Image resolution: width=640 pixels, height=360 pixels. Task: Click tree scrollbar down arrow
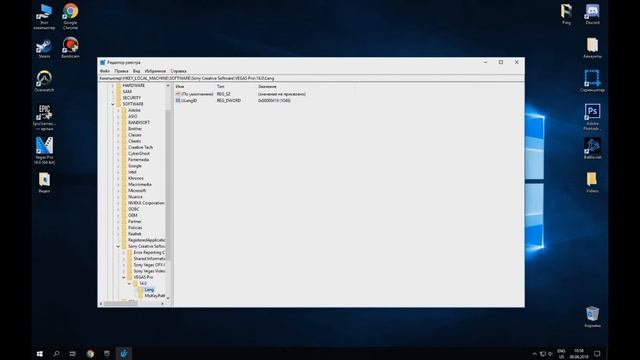click(168, 298)
